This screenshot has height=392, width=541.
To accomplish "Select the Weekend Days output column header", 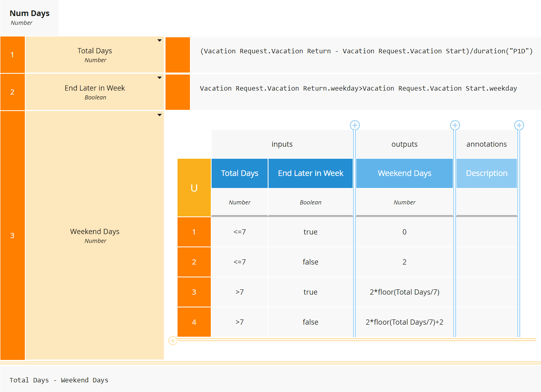I will tap(404, 173).
